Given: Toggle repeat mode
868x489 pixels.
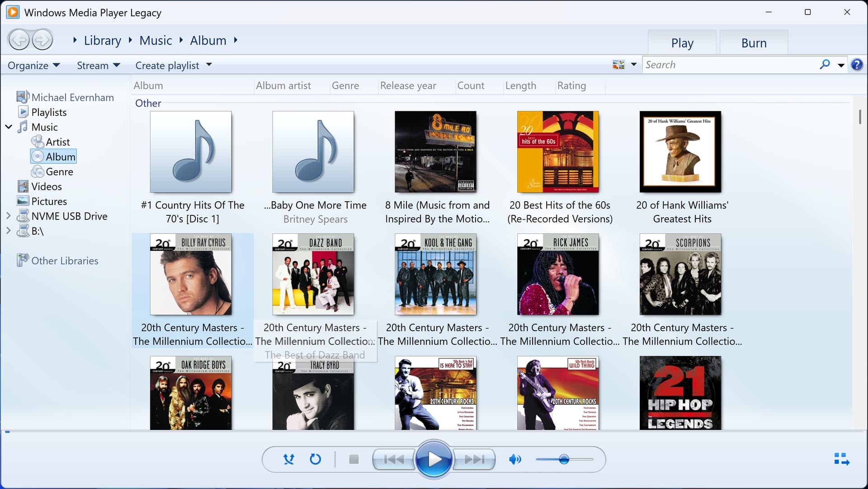Looking at the screenshot, I should pos(315,460).
